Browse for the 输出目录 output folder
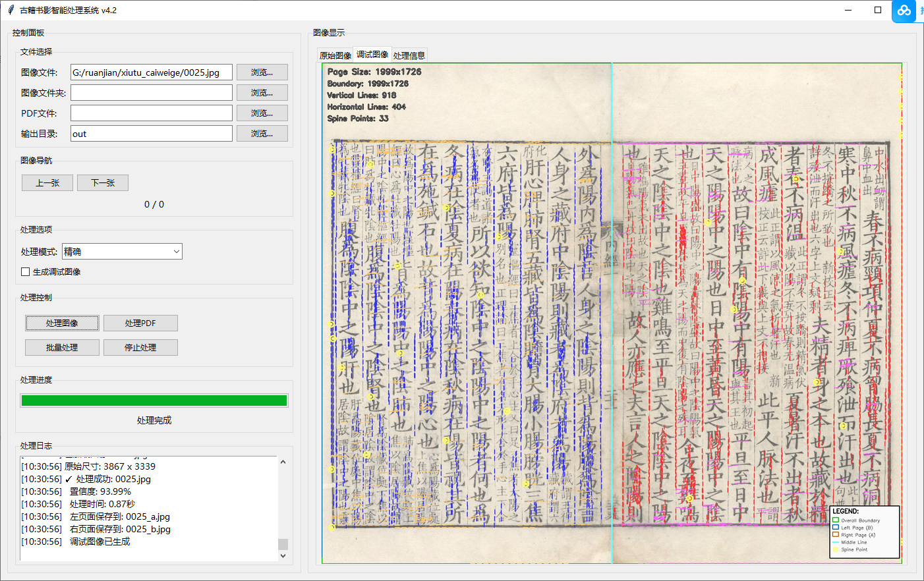The image size is (924, 581). 262,133
